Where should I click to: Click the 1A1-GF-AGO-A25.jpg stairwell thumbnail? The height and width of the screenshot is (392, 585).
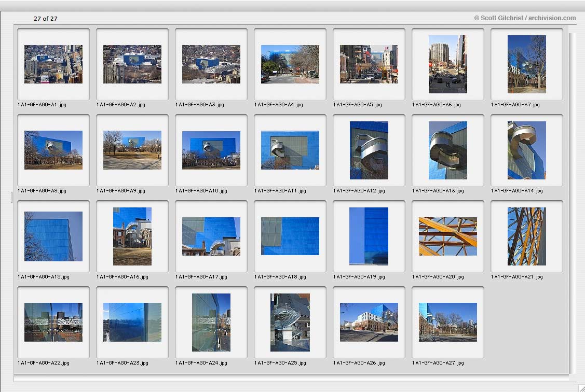click(290, 323)
